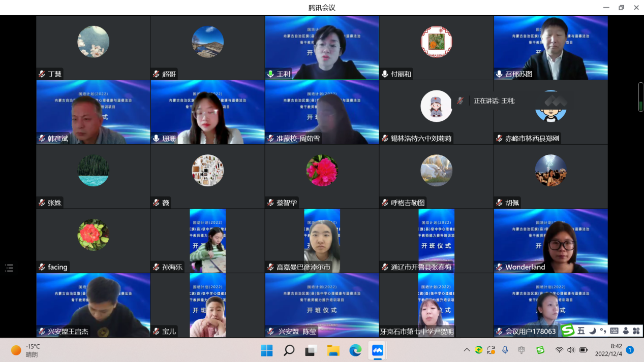Open the Sogou keyboard icon in IME bar

tap(614, 331)
